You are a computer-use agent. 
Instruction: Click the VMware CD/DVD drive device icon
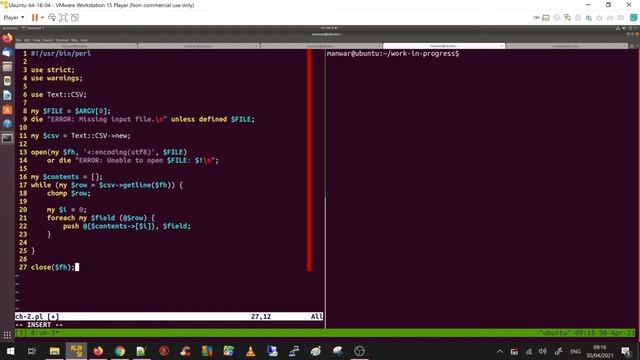click(556, 18)
